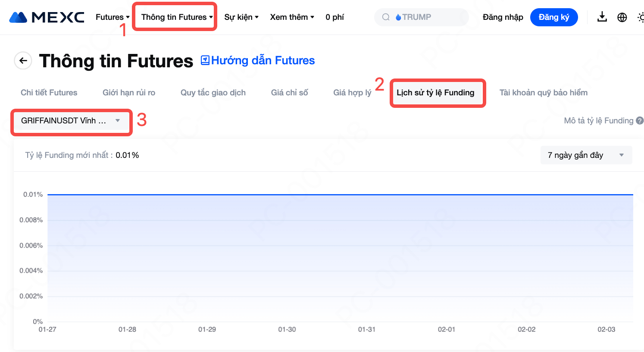Viewport: 644px width, 352px height.
Task: Open the Tài khoản quỹ bảo hiểm tab
Action: tap(543, 93)
